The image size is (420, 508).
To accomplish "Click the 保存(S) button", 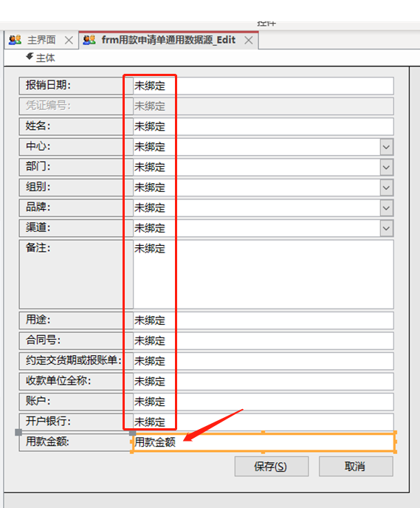I will click(272, 466).
